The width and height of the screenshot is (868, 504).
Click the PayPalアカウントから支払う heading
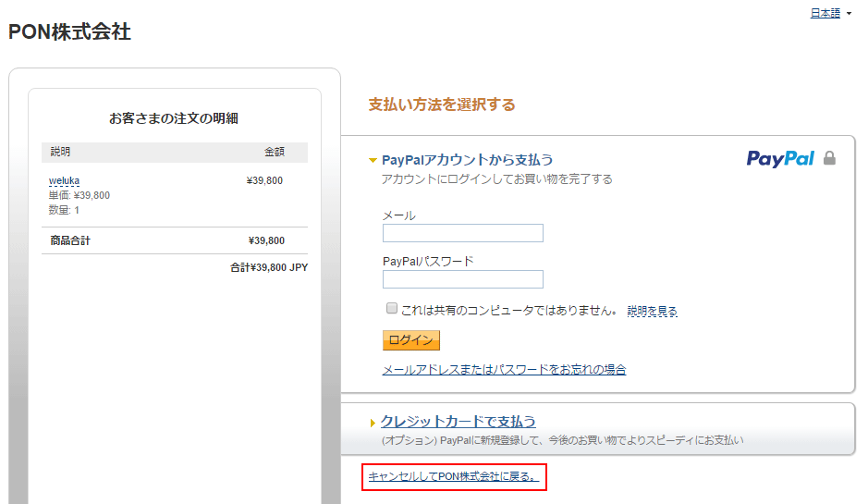467,160
